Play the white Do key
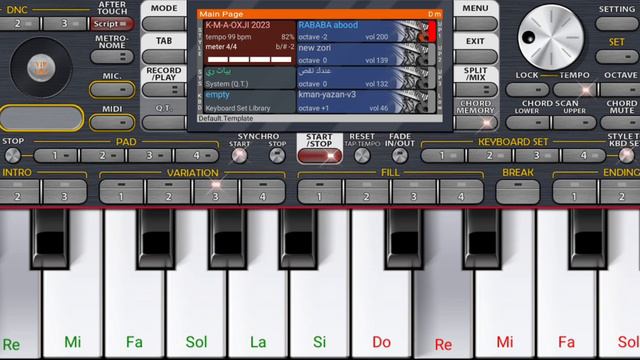640x360 pixels. point(381,310)
